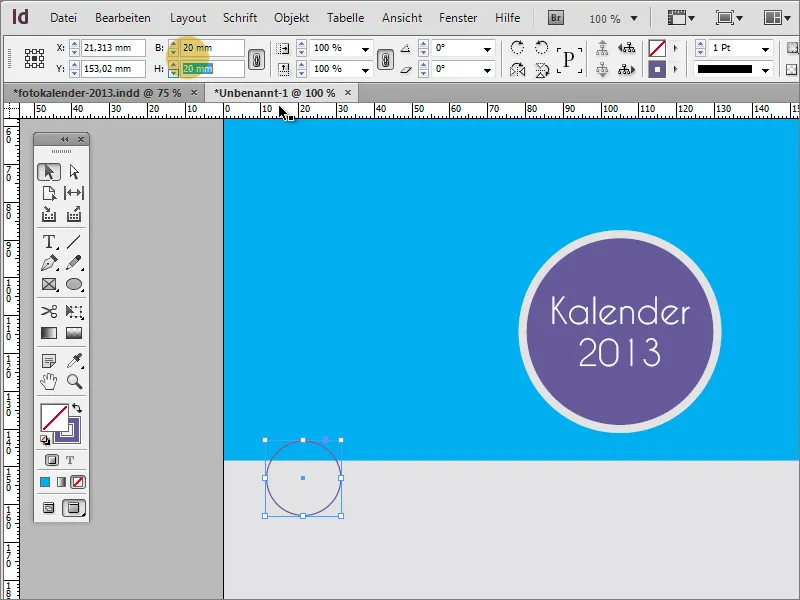This screenshot has width=800, height=600.
Task: Select the Gap tool
Action: tap(74, 193)
